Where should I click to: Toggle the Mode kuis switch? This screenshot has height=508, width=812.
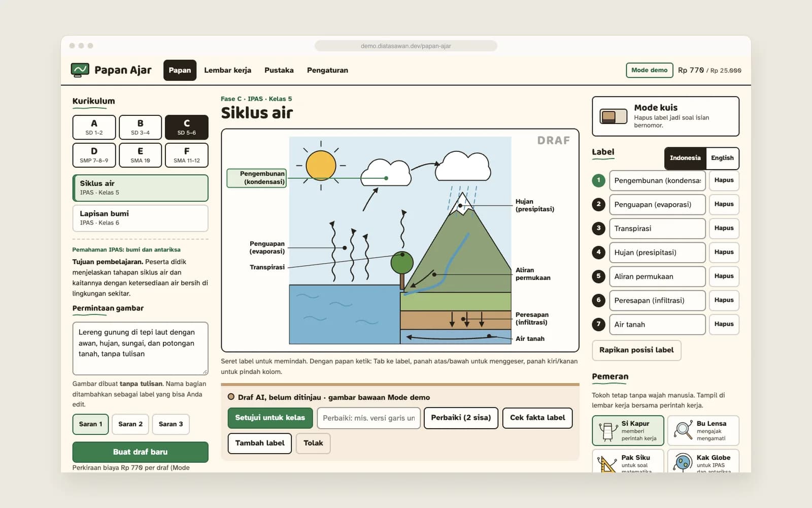pyautogui.click(x=613, y=116)
